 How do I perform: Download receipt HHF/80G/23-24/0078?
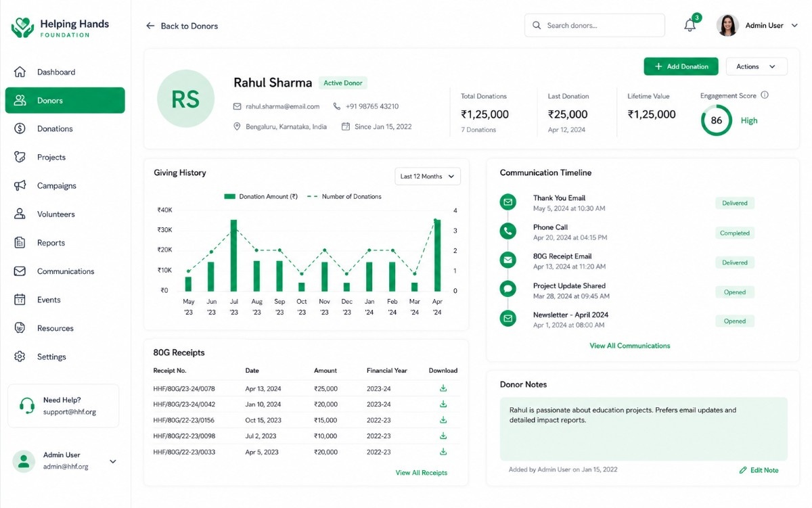coord(443,388)
